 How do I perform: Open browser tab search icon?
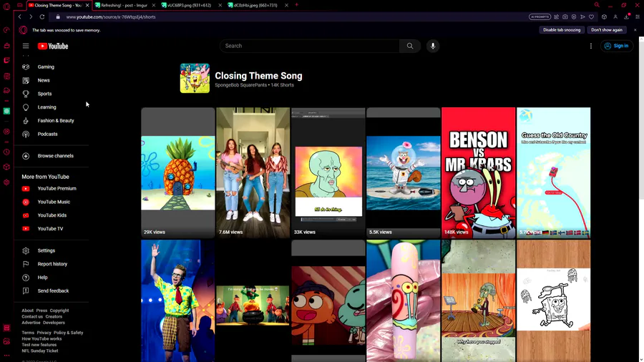pyautogui.click(x=597, y=5)
